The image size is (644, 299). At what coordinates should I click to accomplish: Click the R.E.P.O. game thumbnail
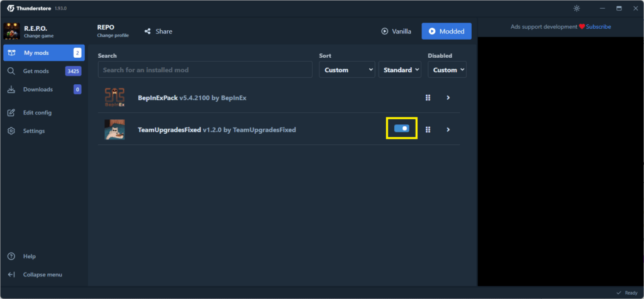pyautogui.click(x=11, y=31)
